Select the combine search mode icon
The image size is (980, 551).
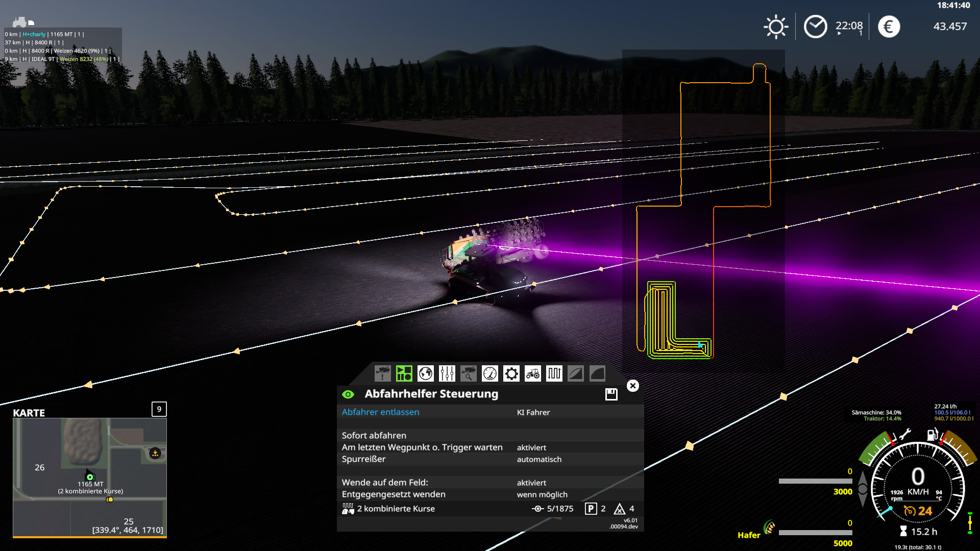pyautogui.click(x=469, y=373)
